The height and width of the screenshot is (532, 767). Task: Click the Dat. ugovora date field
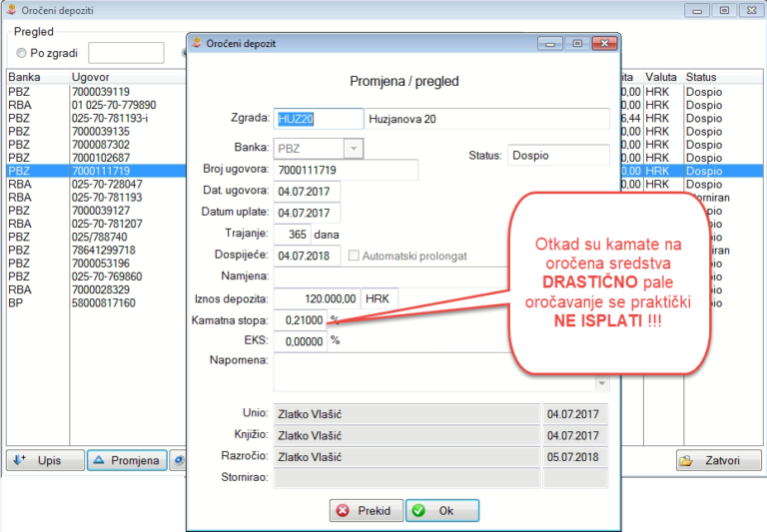point(307,192)
